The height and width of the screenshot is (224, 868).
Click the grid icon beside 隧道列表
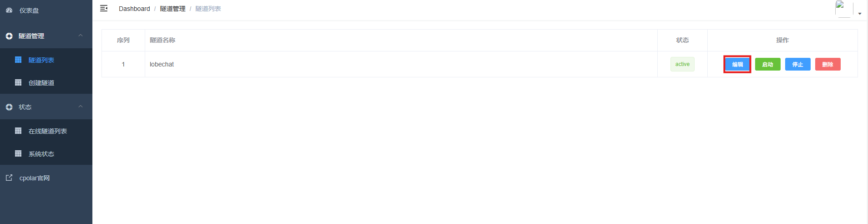[18, 60]
